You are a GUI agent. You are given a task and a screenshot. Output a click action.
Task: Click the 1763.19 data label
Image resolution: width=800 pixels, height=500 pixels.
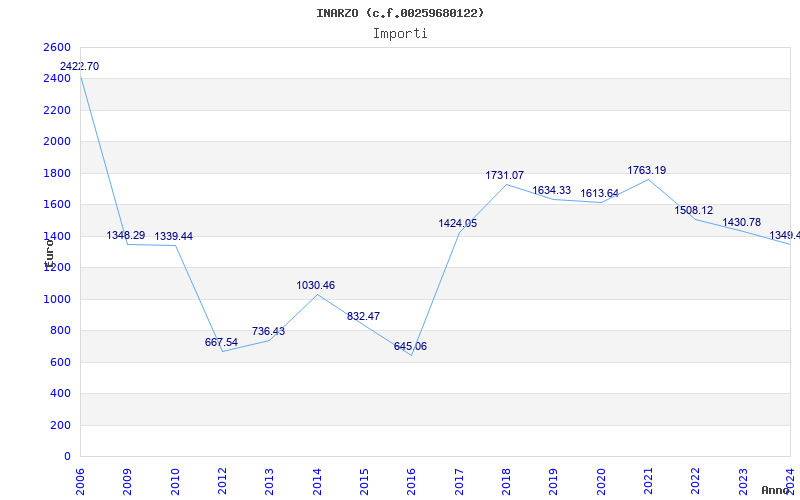[x=646, y=170]
